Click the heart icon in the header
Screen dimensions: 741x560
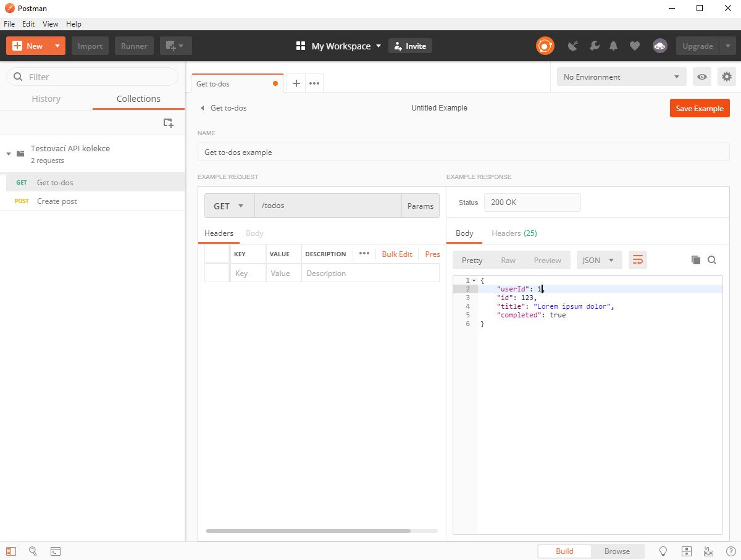[634, 46]
